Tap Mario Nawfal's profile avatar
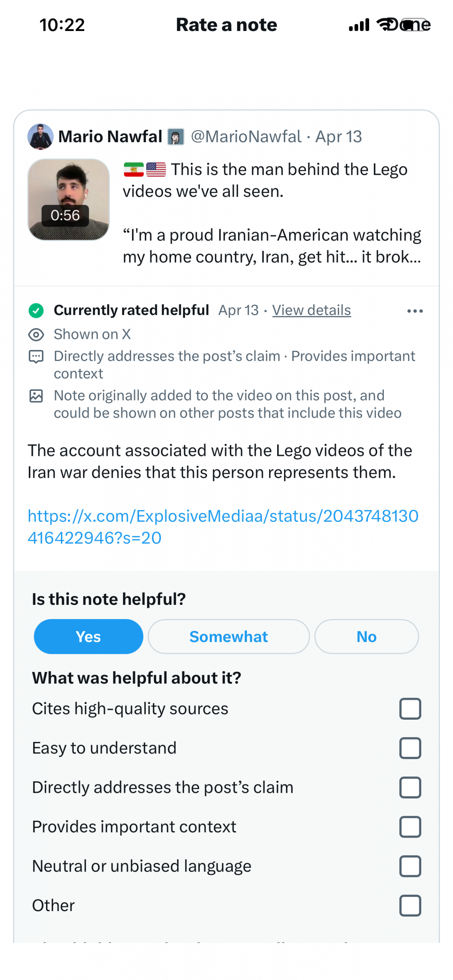453x980 pixels. tap(40, 136)
